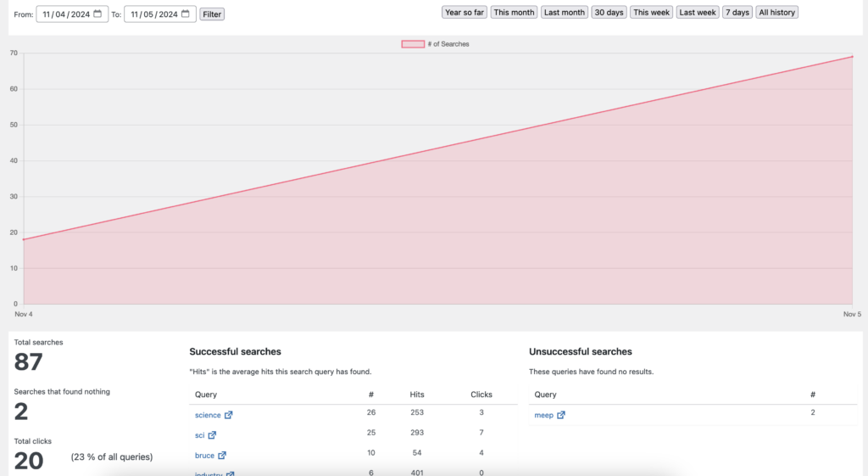The image size is (868, 476).
Task: Switch to This week range
Action: coord(651,13)
